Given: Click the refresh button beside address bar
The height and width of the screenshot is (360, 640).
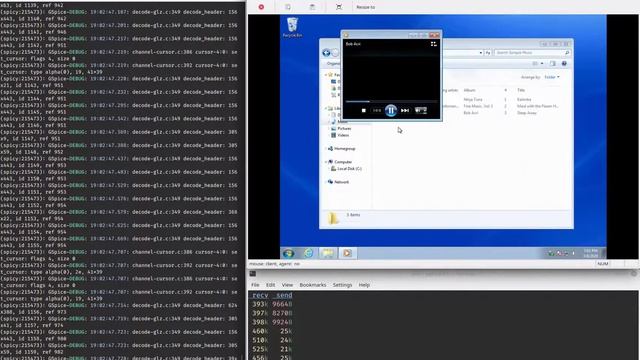Looking at the screenshot, I should (x=488, y=53).
